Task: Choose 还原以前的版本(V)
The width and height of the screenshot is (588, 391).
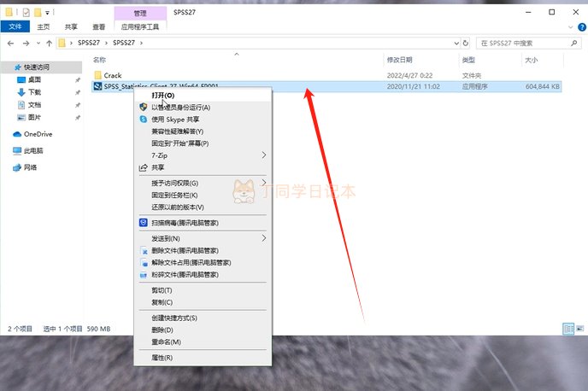Action: tap(203, 207)
